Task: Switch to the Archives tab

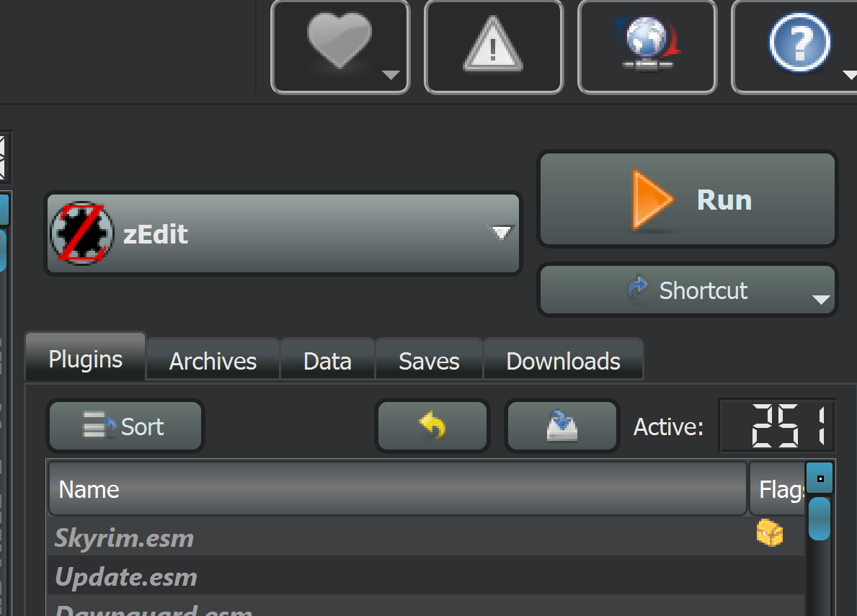Action: coord(213,360)
